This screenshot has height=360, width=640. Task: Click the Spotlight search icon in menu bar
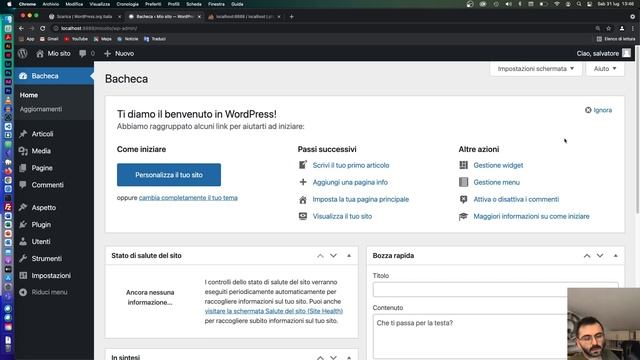579,4
